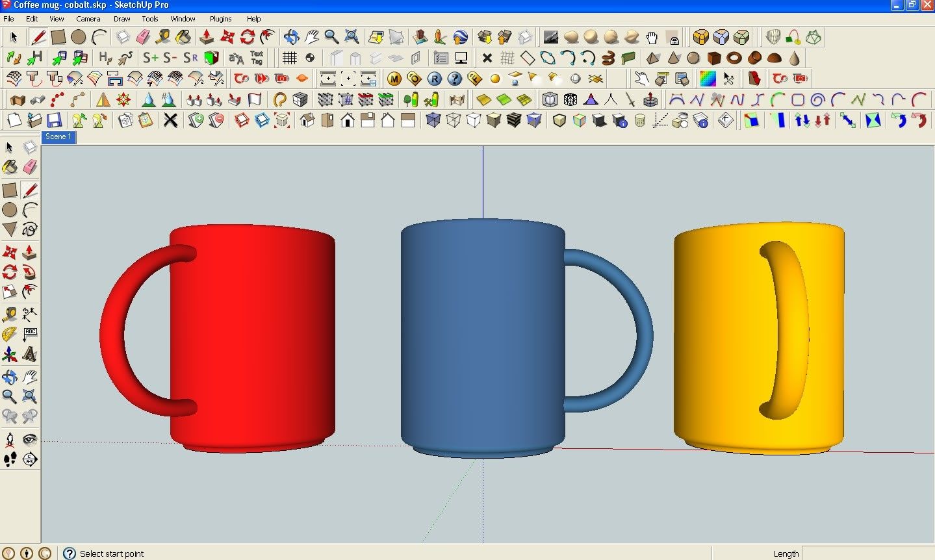This screenshot has width=935, height=560.
Task: Click the status bar help question mark
Action: [x=70, y=554]
